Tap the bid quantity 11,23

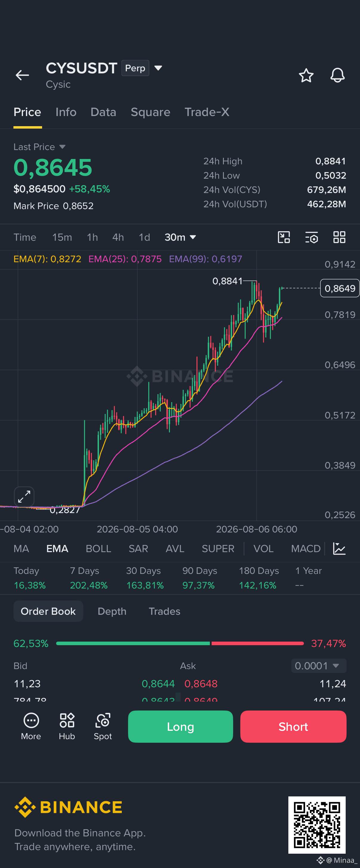coord(27,684)
